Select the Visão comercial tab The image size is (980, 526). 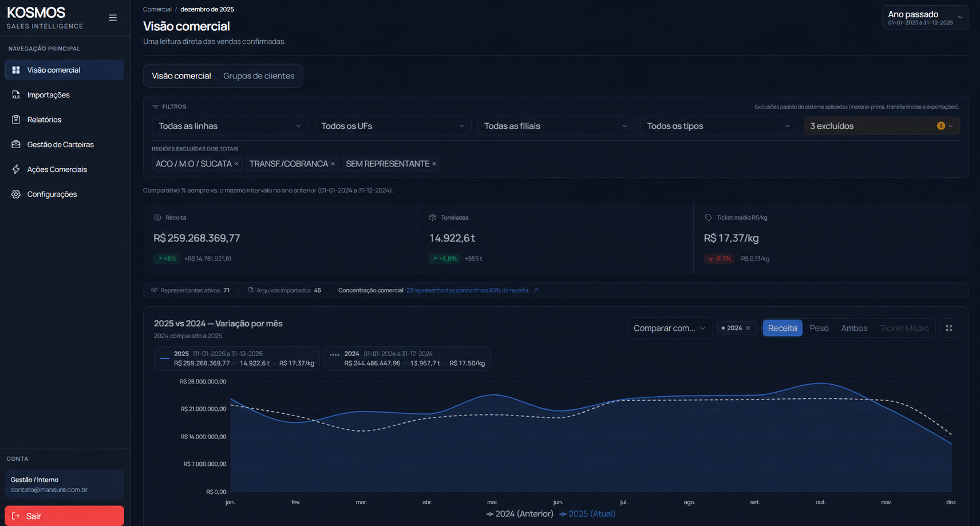click(181, 76)
